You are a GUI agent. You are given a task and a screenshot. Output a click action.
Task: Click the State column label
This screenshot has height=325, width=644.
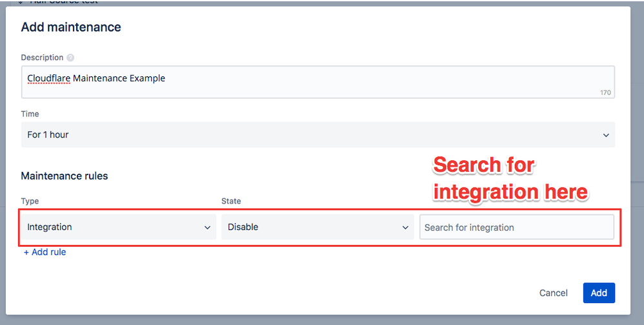tap(231, 201)
